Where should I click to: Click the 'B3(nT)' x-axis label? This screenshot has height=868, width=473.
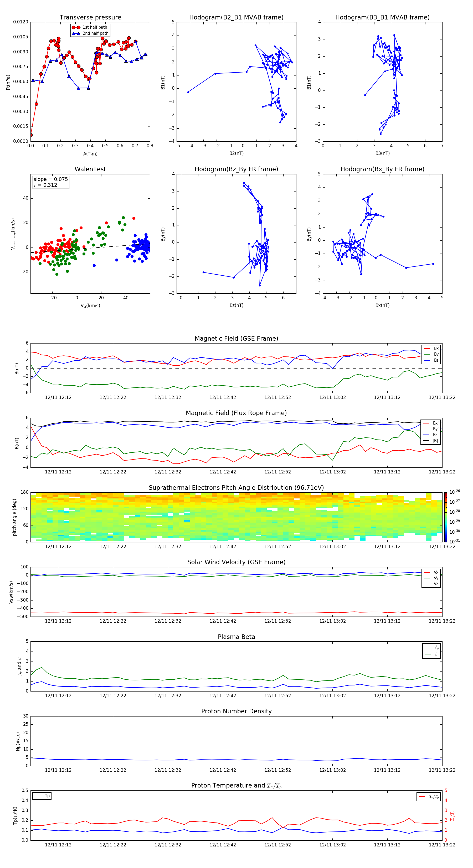click(382, 153)
